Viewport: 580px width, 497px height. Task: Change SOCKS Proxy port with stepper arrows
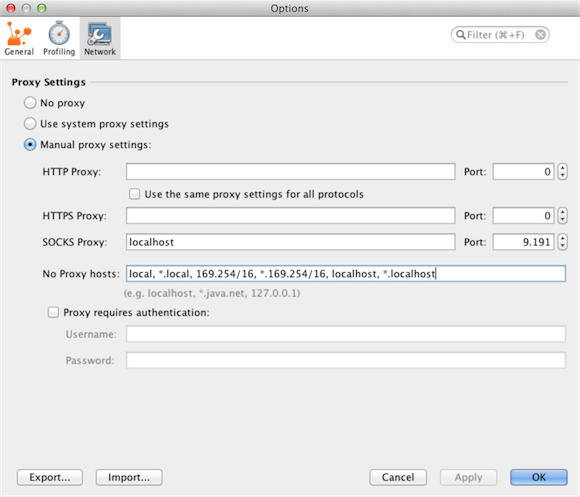563,242
